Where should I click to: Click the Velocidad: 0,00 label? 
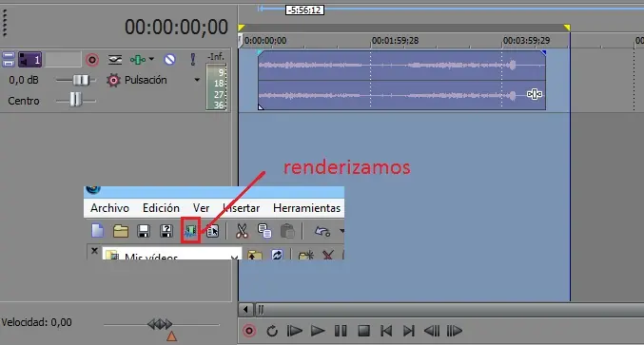click(36, 322)
